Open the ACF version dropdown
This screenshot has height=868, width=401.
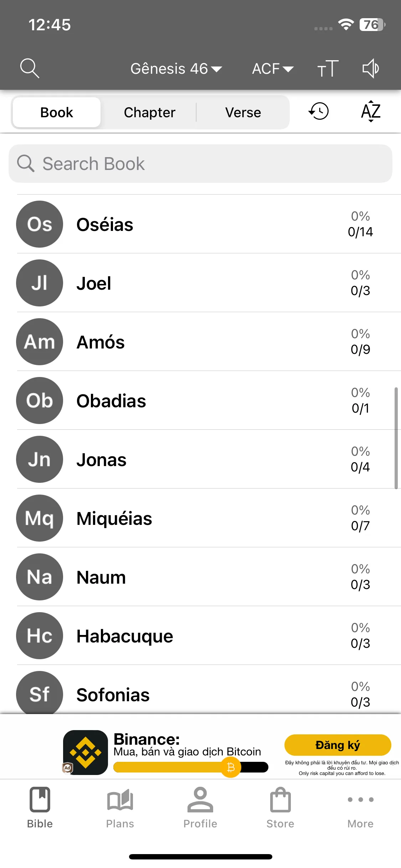[x=273, y=69]
